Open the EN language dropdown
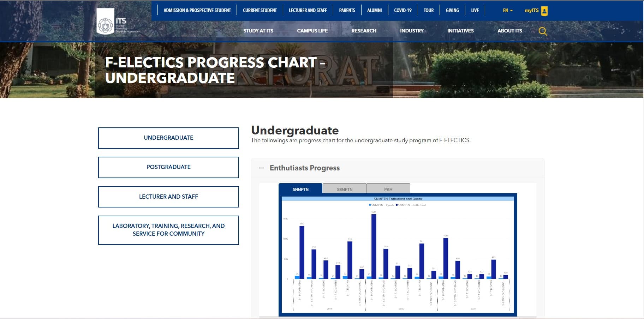The image size is (644, 319). tap(508, 10)
